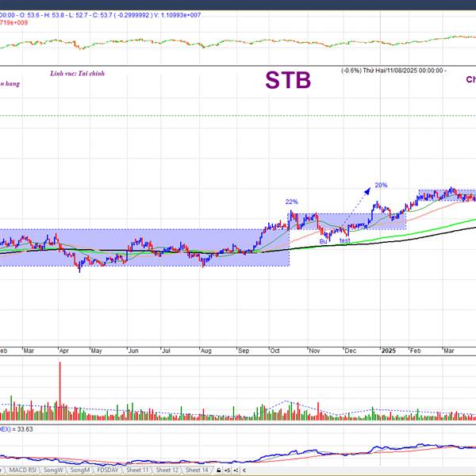The image size is (476, 476).
Task: Click the OHLC data line at the top
Action: tap(101, 15)
